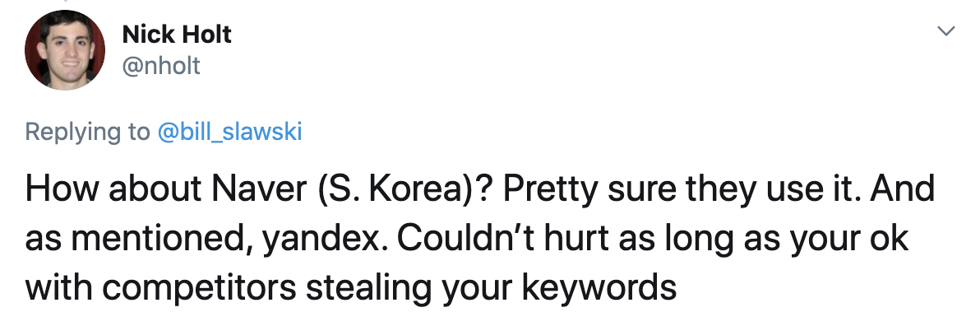Click the tweet body text to open the thread
This screenshot has width=980, height=326.
click(479, 238)
